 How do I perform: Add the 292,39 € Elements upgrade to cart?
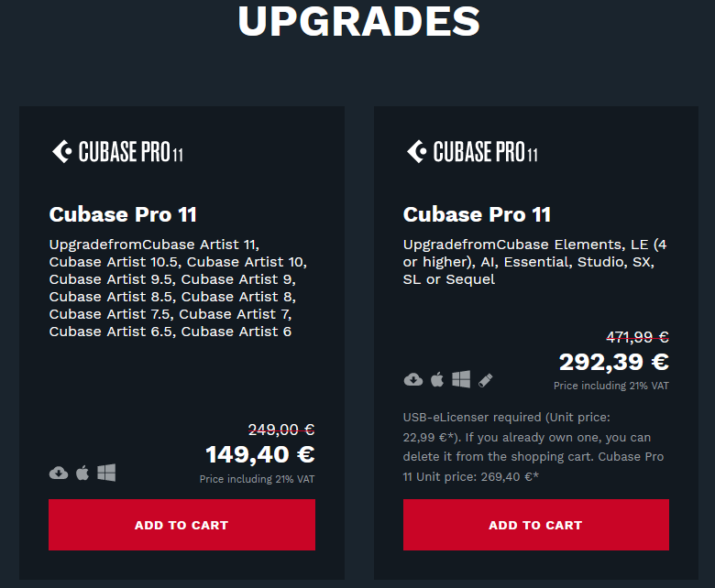coord(535,525)
